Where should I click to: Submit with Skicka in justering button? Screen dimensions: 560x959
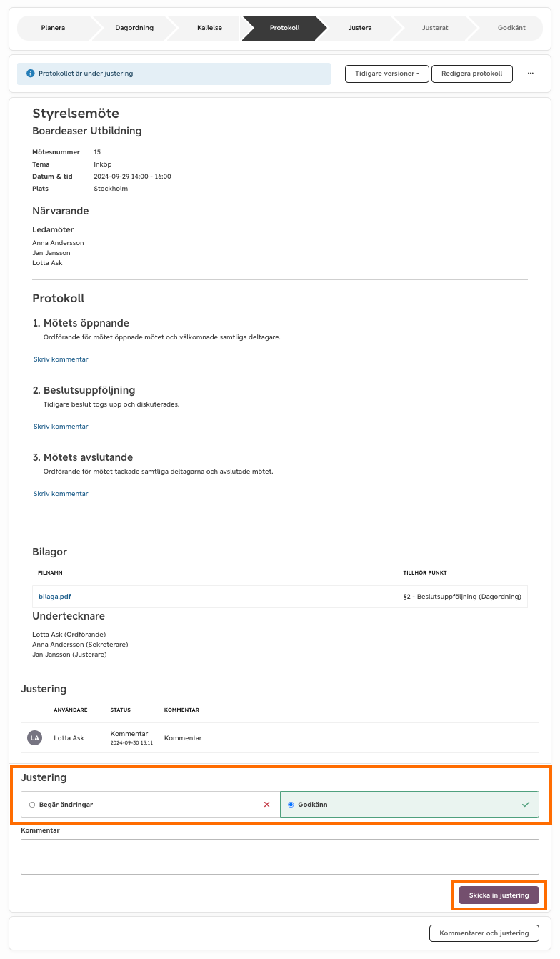pyautogui.click(x=499, y=895)
